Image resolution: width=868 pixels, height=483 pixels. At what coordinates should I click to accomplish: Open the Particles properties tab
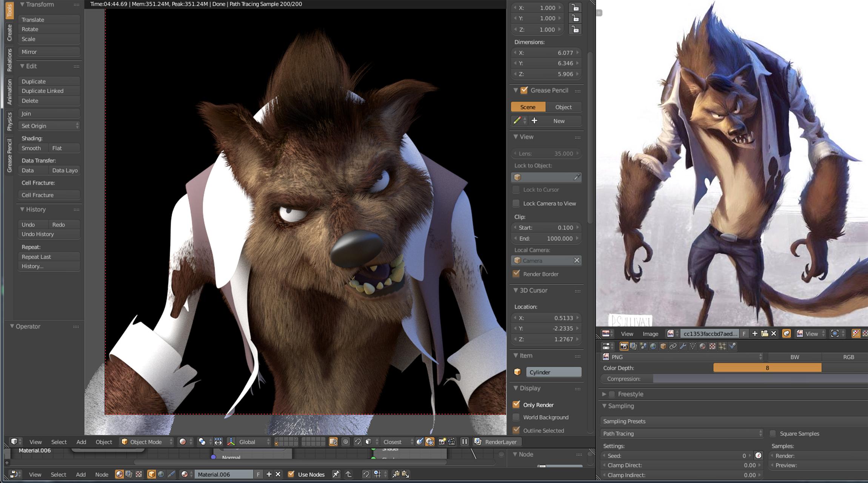pyautogui.click(x=722, y=346)
